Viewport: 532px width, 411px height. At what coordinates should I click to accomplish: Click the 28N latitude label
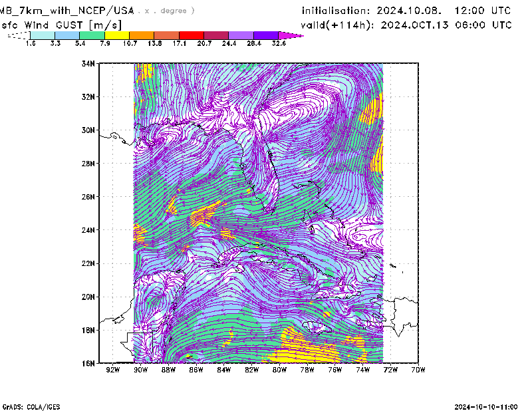[88, 163]
